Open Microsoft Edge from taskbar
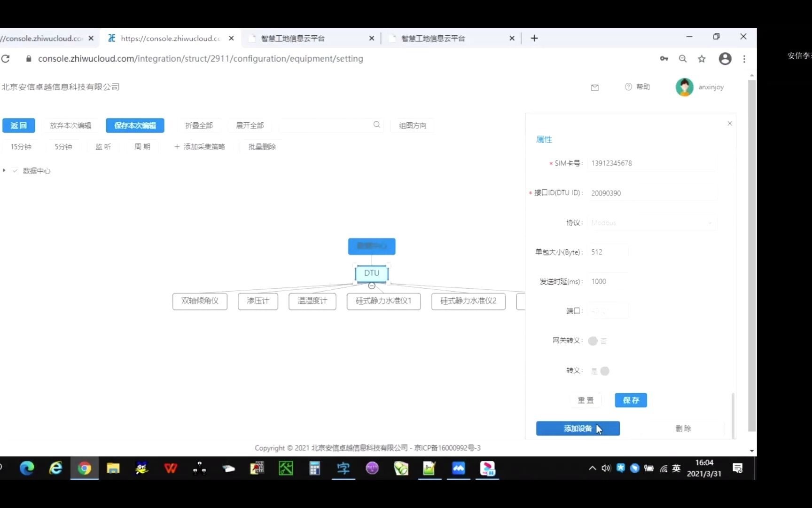 click(27, 468)
